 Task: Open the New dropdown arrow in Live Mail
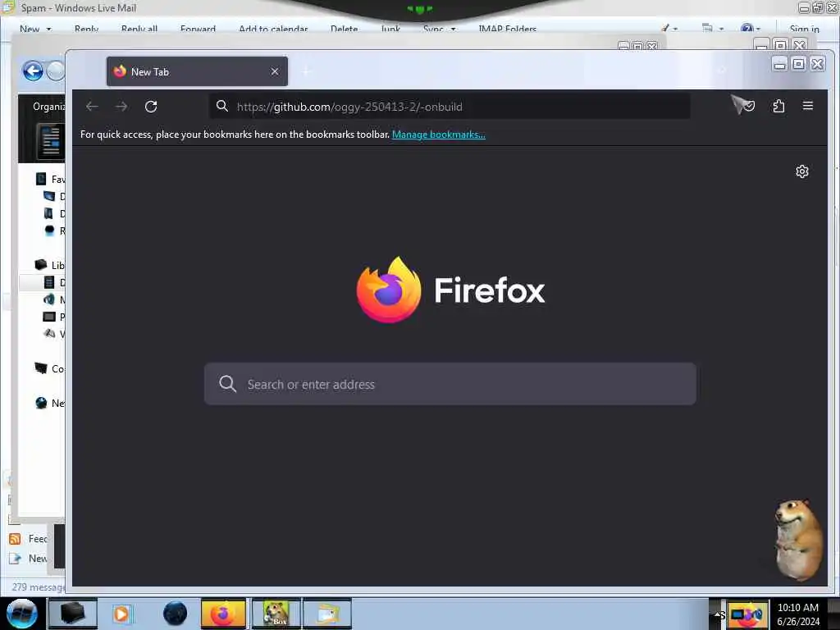click(48, 29)
